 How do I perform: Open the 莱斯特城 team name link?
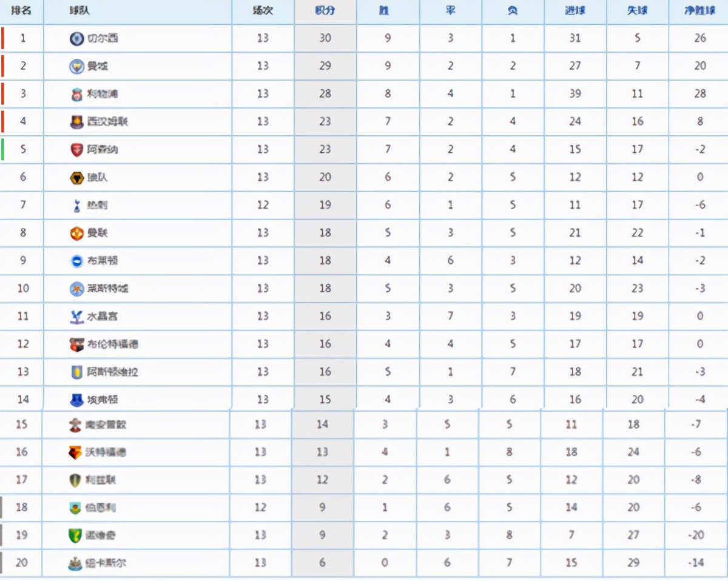(x=107, y=289)
